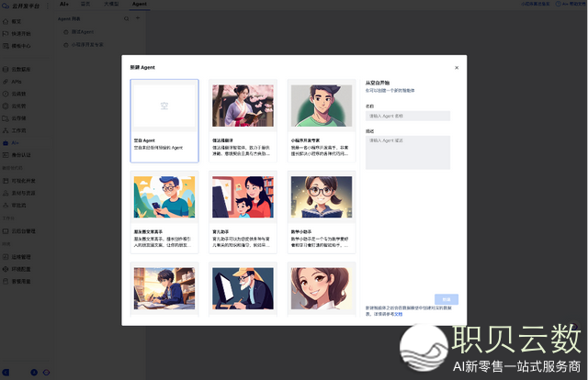Select the blank Agent template card

pyautogui.click(x=164, y=120)
